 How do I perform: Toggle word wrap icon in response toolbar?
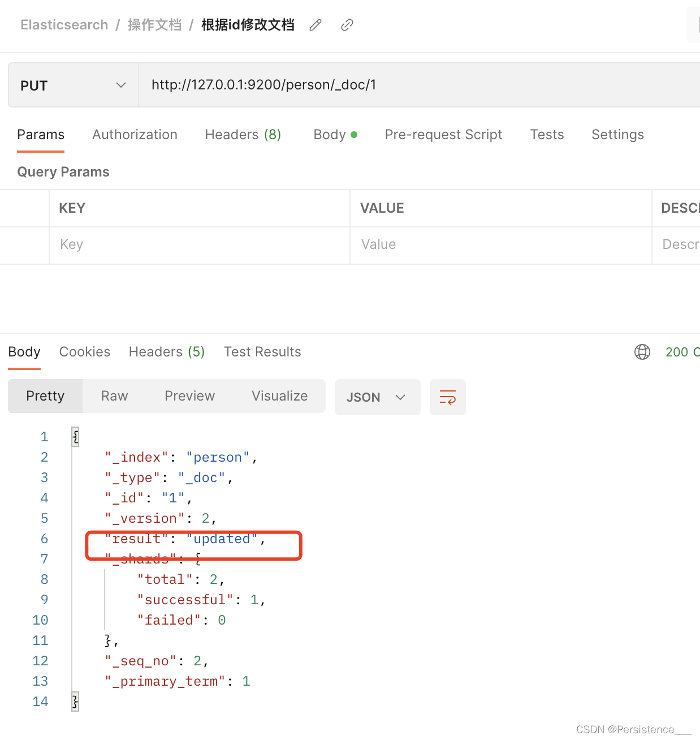coord(448,397)
